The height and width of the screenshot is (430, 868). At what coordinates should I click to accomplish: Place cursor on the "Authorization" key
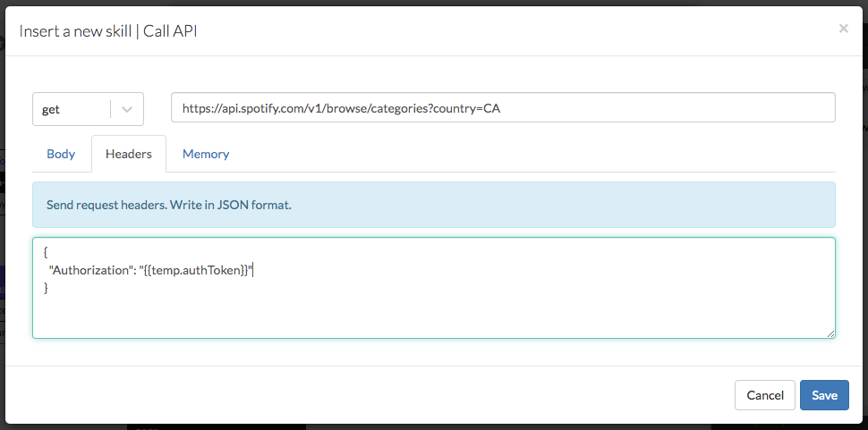click(89, 270)
